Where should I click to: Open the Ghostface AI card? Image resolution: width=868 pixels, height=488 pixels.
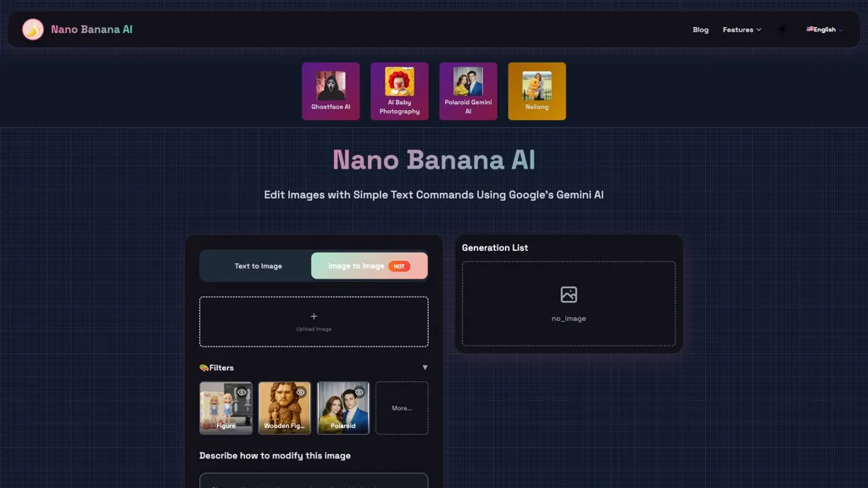tap(331, 91)
